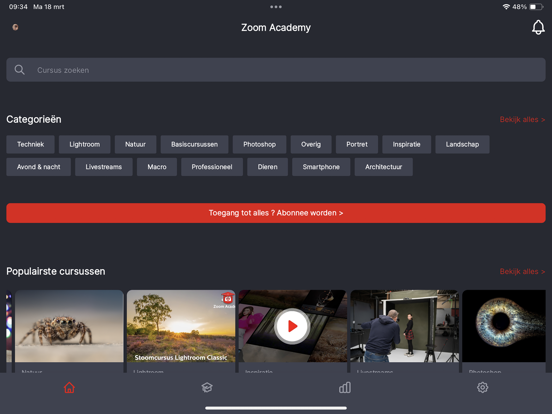Open the courses graduation cap tab
The height and width of the screenshot is (414, 552).
pyautogui.click(x=207, y=387)
